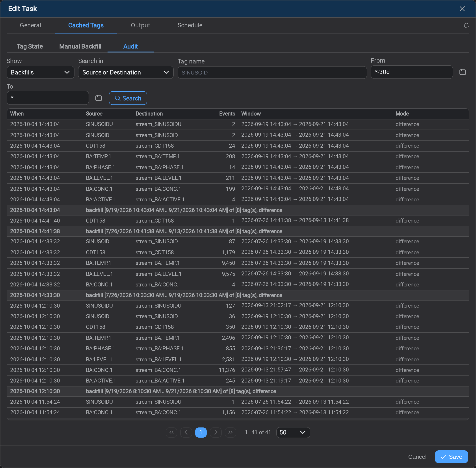Sort by the Events column header
The width and height of the screenshot is (476, 468).
click(227, 113)
